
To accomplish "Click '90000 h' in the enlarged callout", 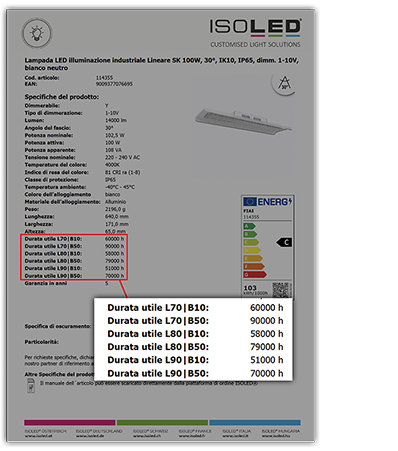I will point(266,321).
